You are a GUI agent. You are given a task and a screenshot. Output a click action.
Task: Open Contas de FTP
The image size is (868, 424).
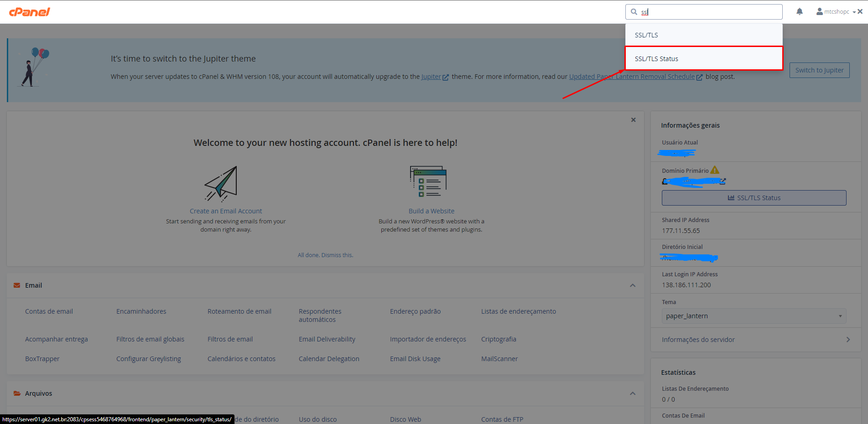502,419
